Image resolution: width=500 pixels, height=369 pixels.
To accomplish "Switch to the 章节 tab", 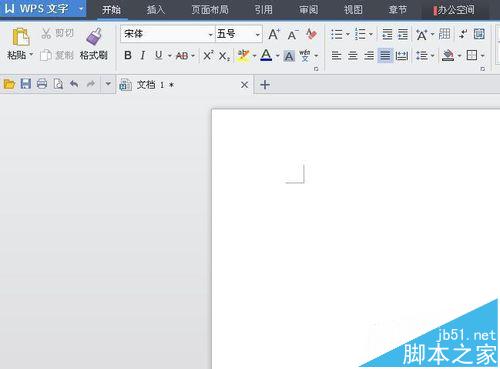I will click(398, 10).
